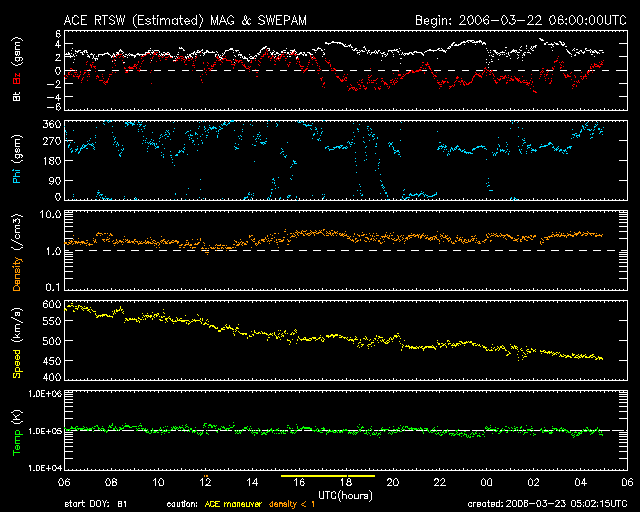
Task: Click the blue Phi (gsm) axis label
Action: [x=17, y=162]
